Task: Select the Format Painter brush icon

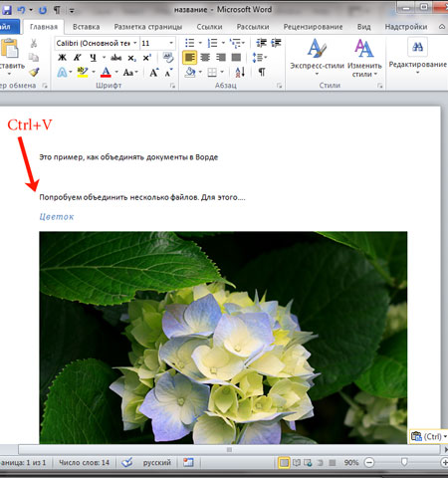Action: tap(34, 73)
